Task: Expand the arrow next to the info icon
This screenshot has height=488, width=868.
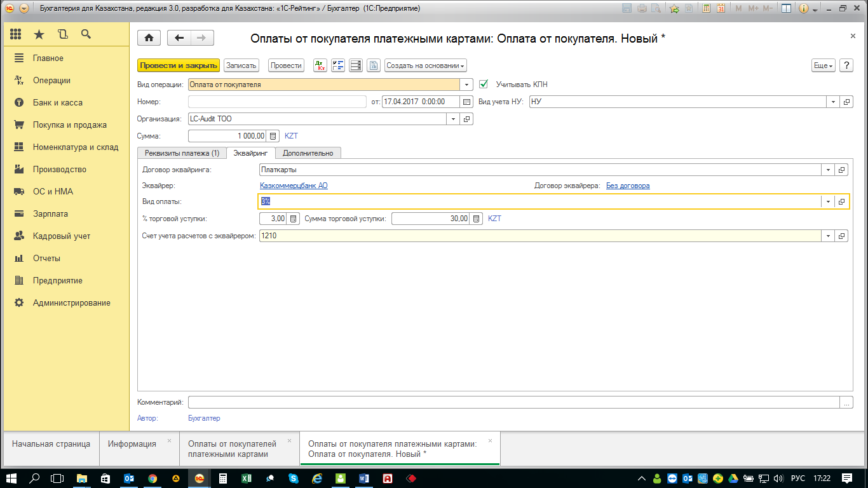Action: pyautogui.click(x=814, y=9)
